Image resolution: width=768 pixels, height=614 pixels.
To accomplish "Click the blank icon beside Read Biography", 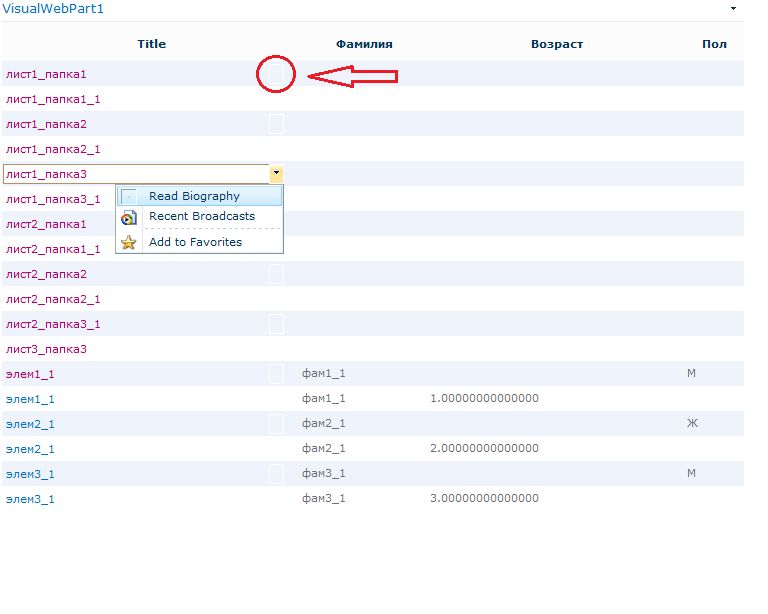I will [129, 196].
